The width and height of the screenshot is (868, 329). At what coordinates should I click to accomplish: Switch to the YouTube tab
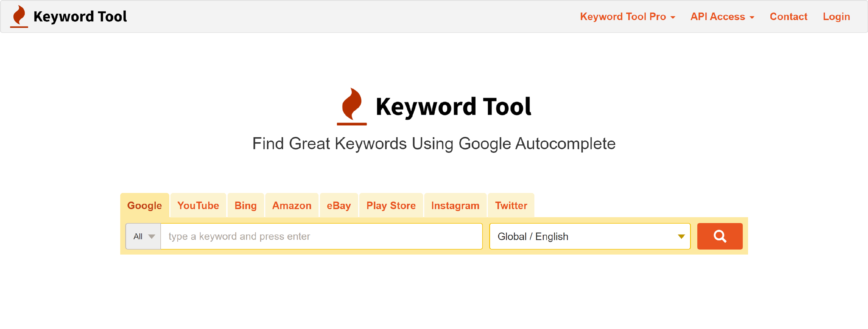(198, 205)
